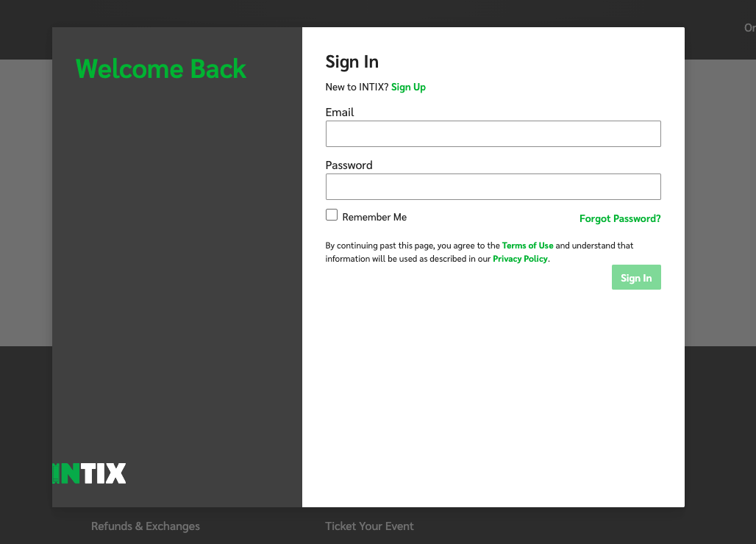Screen dimensions: 756x544
Task: Enable the Remember Me checkbox
Action: pos(332,215)
